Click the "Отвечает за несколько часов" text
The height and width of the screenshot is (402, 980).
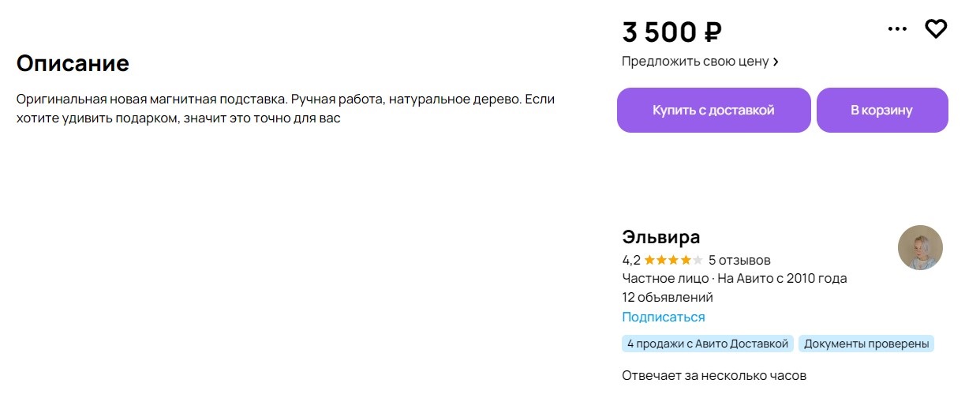coord(713,376)
